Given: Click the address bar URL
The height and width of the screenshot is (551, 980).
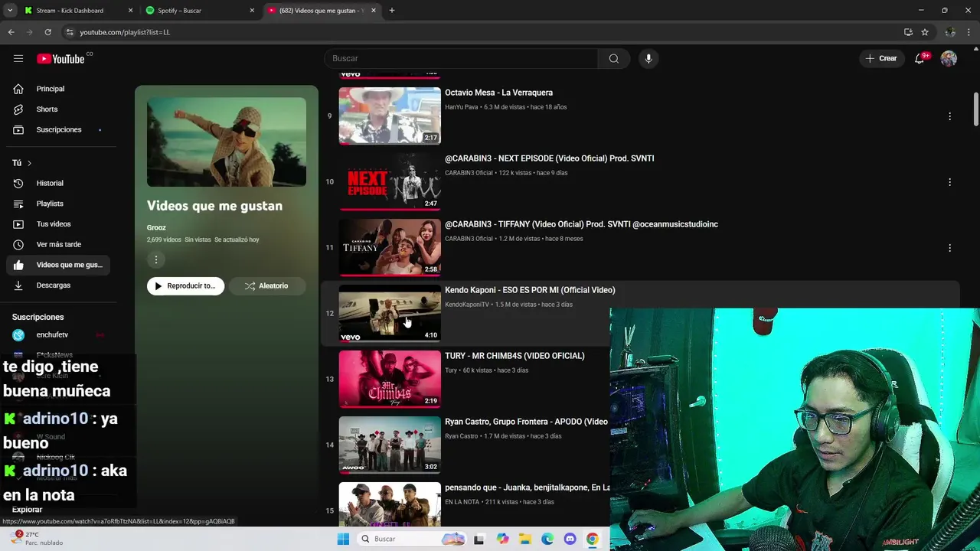Looking at the screenshot, I should click(125, 32).
